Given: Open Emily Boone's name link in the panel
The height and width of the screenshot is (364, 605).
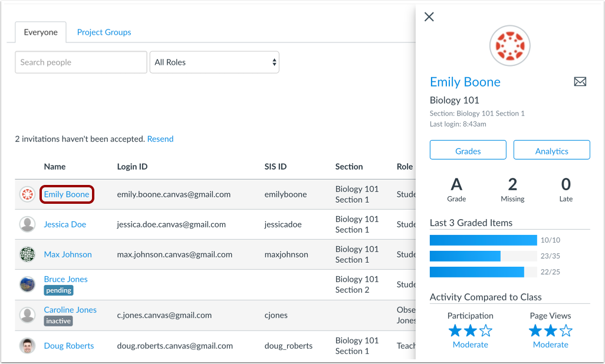Looking at the screenshot, I should [x=465, y=82].
